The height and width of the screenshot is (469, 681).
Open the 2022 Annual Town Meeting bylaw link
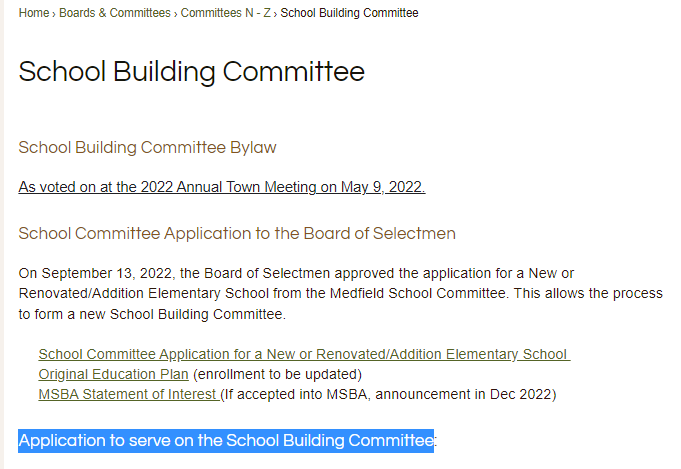(x=221, y=187)
